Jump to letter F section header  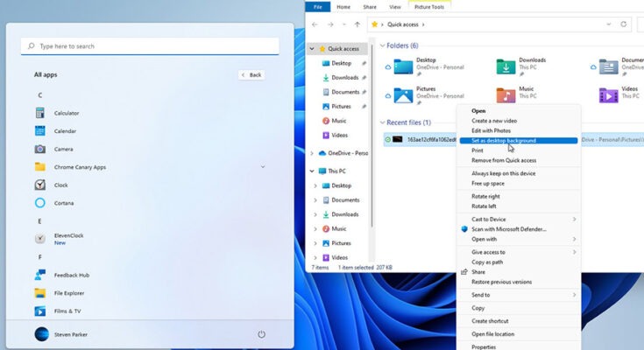tap(39, 257)
